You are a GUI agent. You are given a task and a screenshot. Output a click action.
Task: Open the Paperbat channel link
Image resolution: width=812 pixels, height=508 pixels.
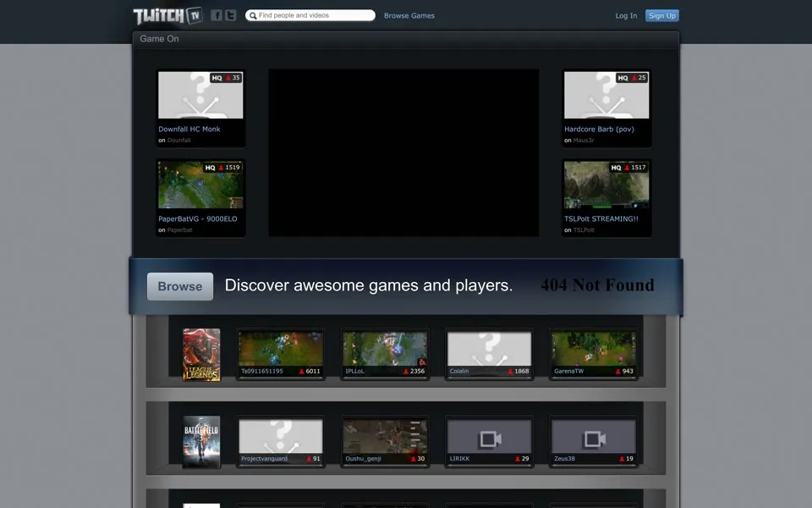[x=179, y=230]
